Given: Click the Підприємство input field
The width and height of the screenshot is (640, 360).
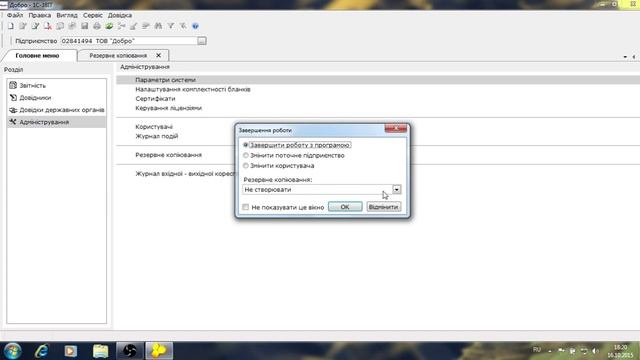Looking at the screenshot, I should [x=129, y=41].
